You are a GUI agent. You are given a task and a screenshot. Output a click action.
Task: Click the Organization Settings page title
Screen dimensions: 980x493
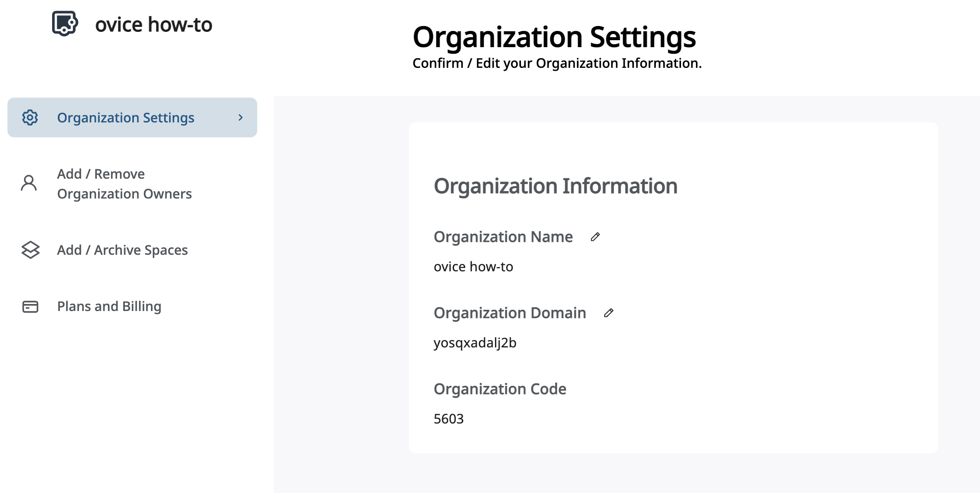coord(554,37)
